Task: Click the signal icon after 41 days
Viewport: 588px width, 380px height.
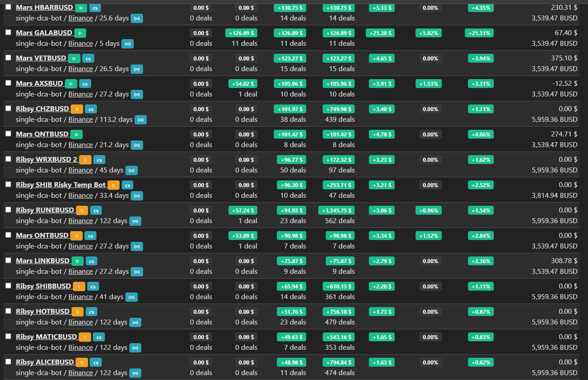Action: 132,297
